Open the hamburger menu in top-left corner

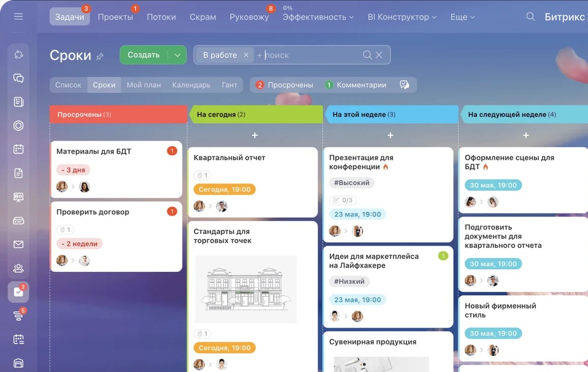pos(18,17)
